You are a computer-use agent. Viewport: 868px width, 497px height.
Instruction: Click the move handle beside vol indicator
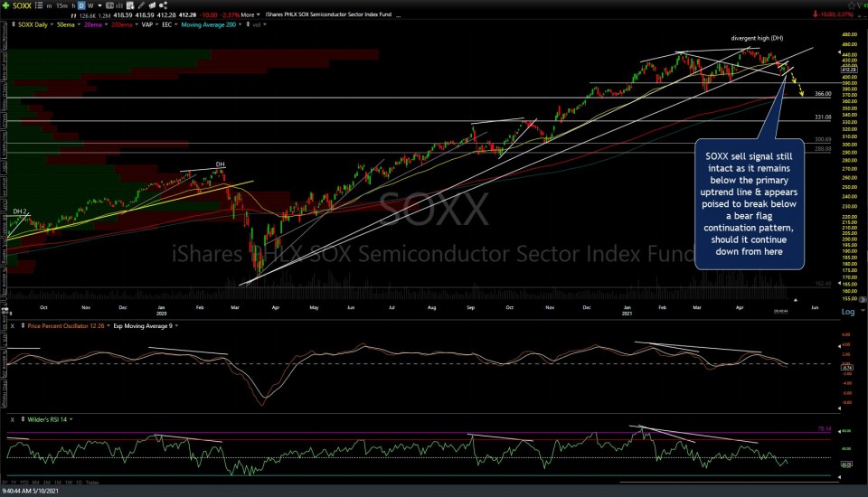coord(248,24)
